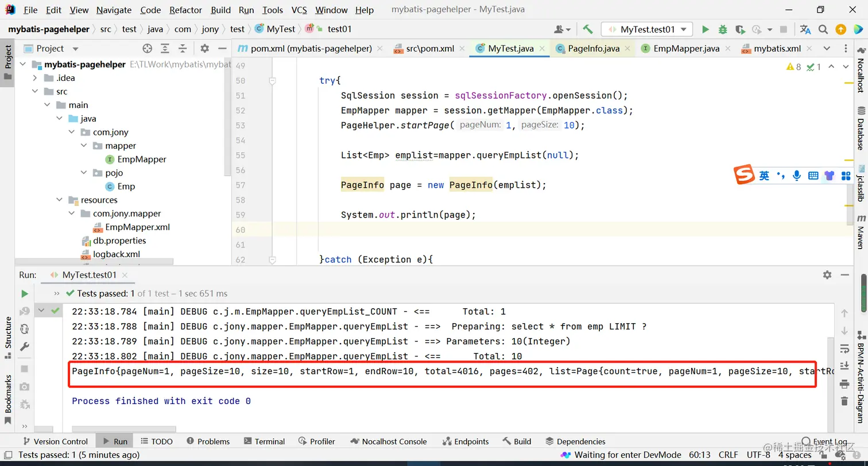Print console output with printer icon
Image resolution: width=868 pixels, height=466 pixels.
pyautogui.click(x=844, y=384)
